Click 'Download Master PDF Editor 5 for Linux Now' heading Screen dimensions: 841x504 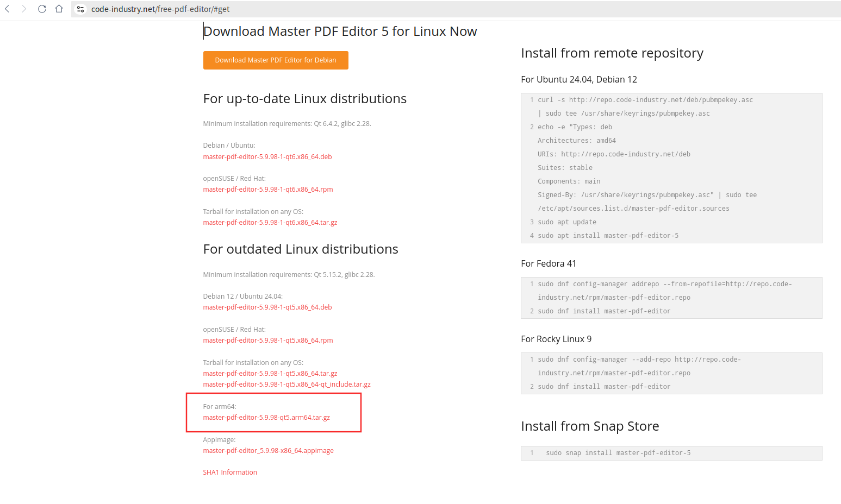tap(340, 31)
